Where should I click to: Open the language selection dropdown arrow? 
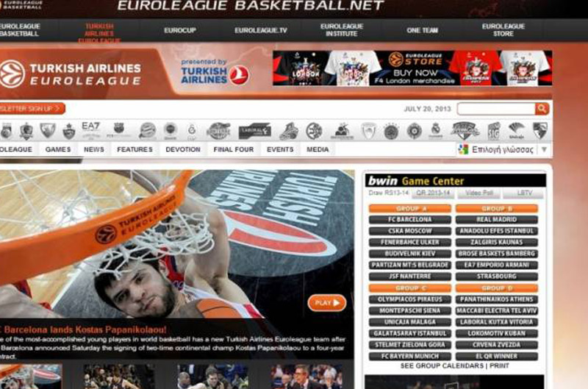tap(544, 150)
